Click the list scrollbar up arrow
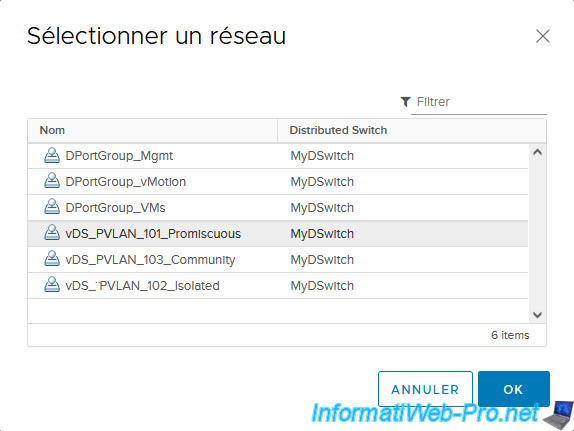Screen dimensions: 574x431 [x=537, y=152]
